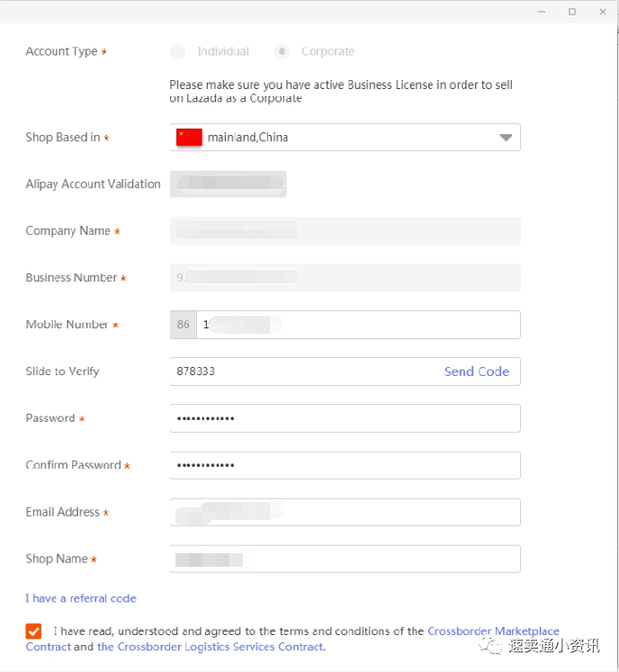Minimize the registration window
Screen dimensions: 619x672
click(542, 12)
